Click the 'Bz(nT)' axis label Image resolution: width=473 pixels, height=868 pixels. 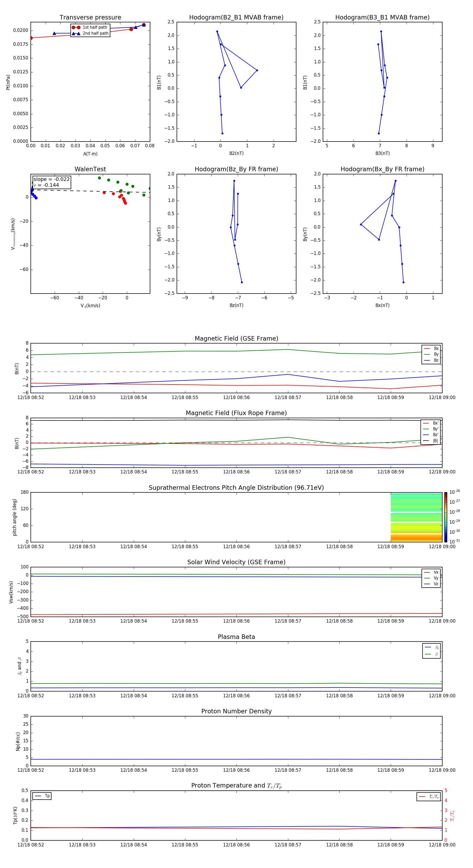236,305
